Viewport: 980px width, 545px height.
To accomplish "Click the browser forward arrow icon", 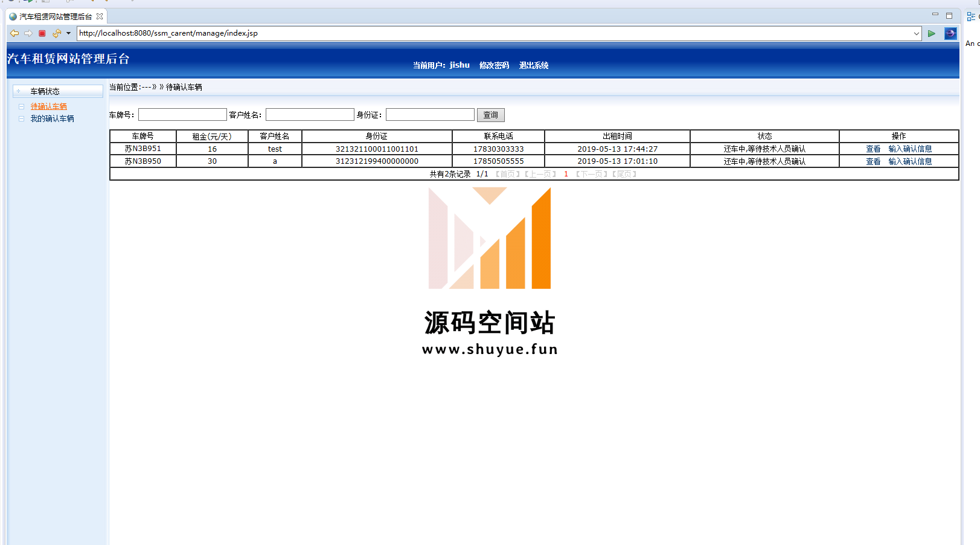I will tap(28, 33).
